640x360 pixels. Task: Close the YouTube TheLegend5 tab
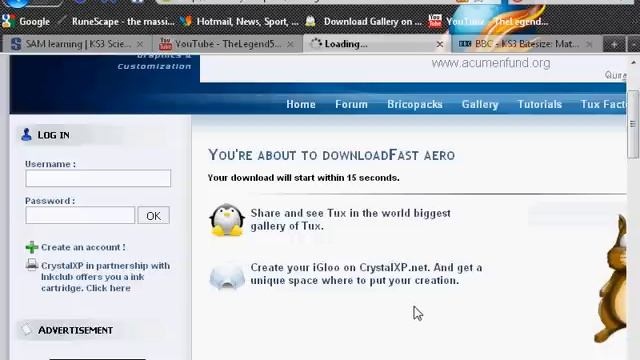click(290, 44)
